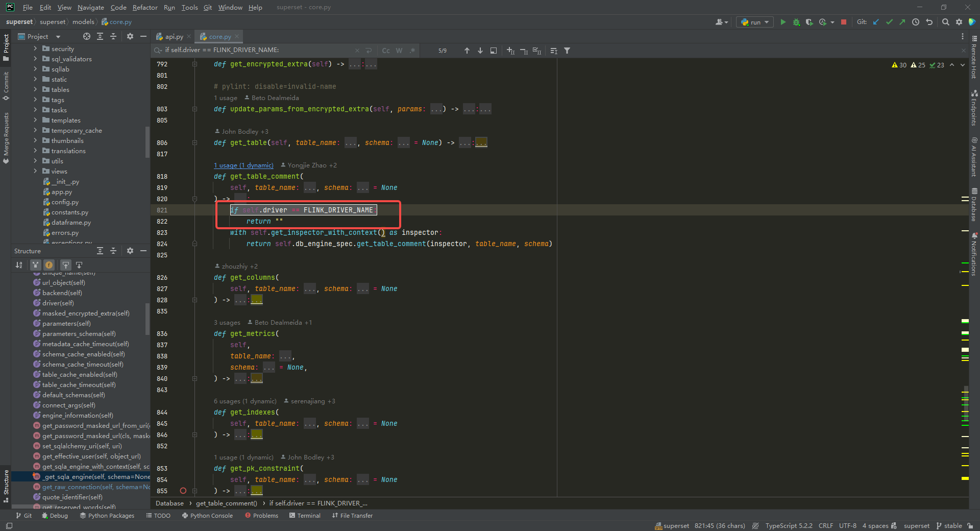Toggle whole Words search option

[399, 51]
